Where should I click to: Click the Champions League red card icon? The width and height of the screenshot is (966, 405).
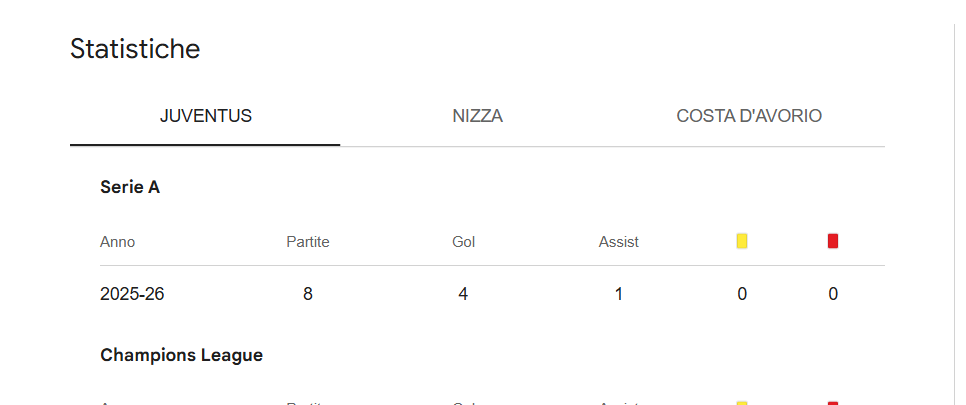(833, 402)
